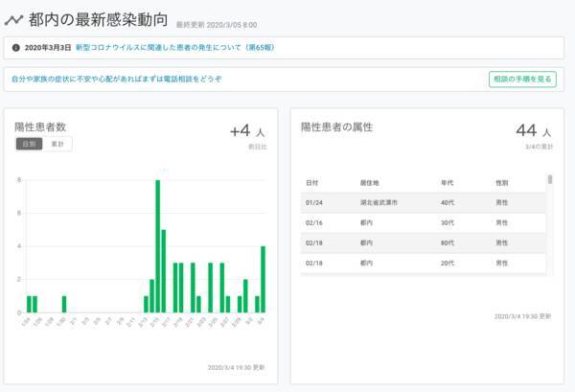Select the 02/18 都内 20代 table row
Image resolution: width=575 pixels, height=392 pixels.
423,263
